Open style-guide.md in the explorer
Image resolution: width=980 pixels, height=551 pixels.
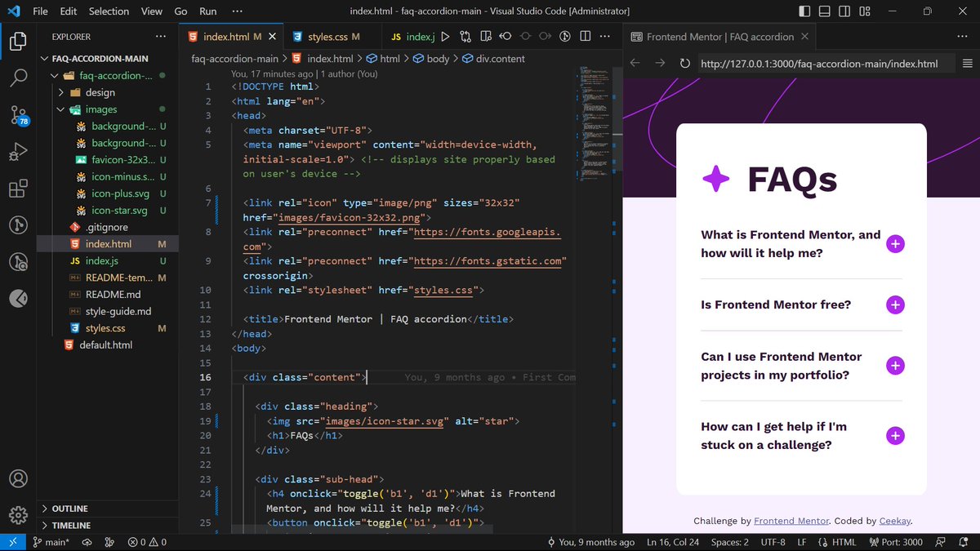(x=118, y=312)
